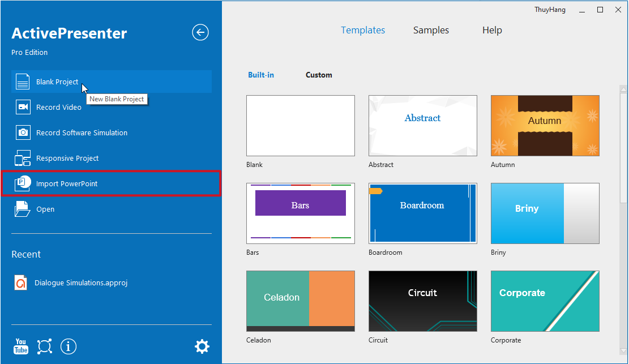629x364 pixels.
Task: Switch to the Templates tab
Action: click(x=363, y=30)
